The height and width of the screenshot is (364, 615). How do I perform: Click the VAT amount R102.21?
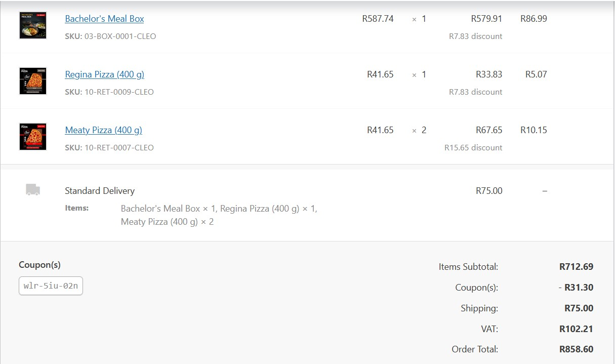576,329
